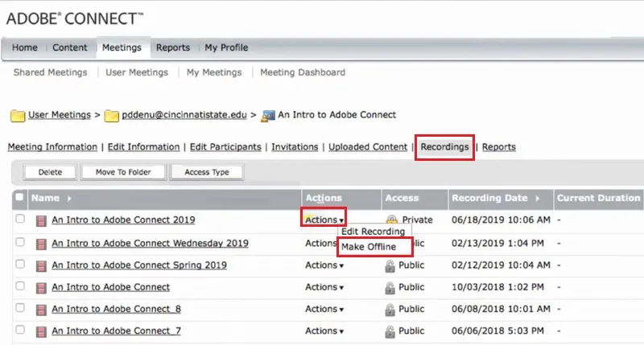This screenshot has height=345, width=644.
Task: Click the meeting icon beside An Intro to Adobe Connect
Action: (268, 116)
